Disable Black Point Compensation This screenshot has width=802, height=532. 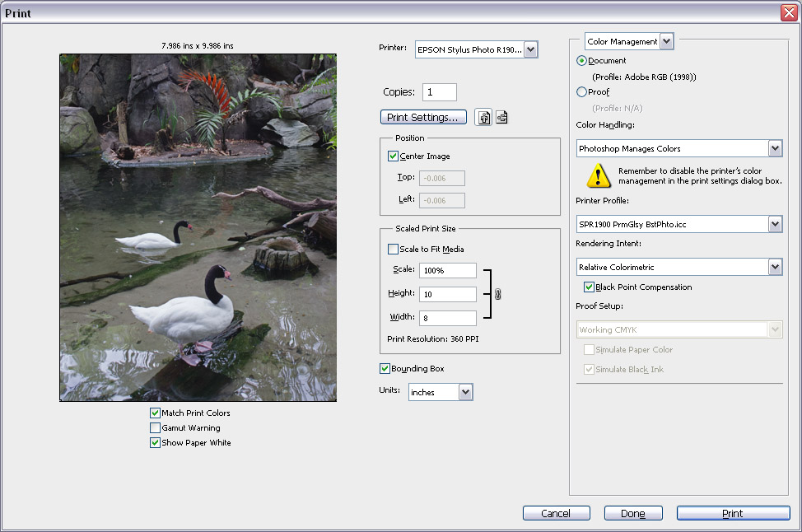[x=590, y=287]
